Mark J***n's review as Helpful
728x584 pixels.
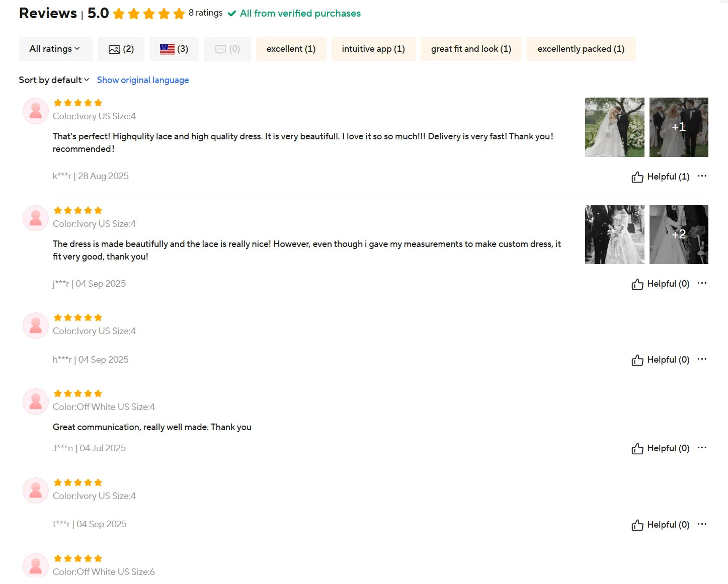(x=660, y=448)
